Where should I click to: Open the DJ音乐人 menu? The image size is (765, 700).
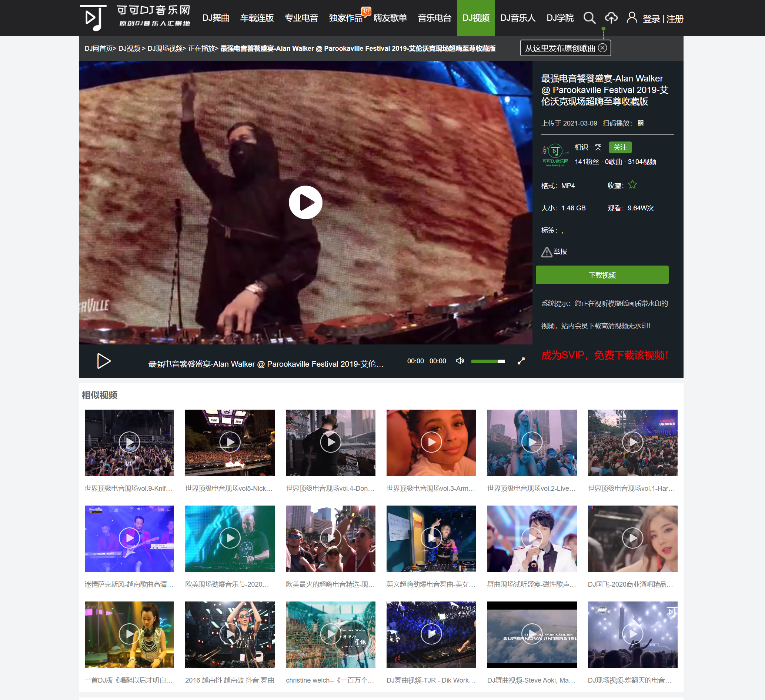coord(518,18)
